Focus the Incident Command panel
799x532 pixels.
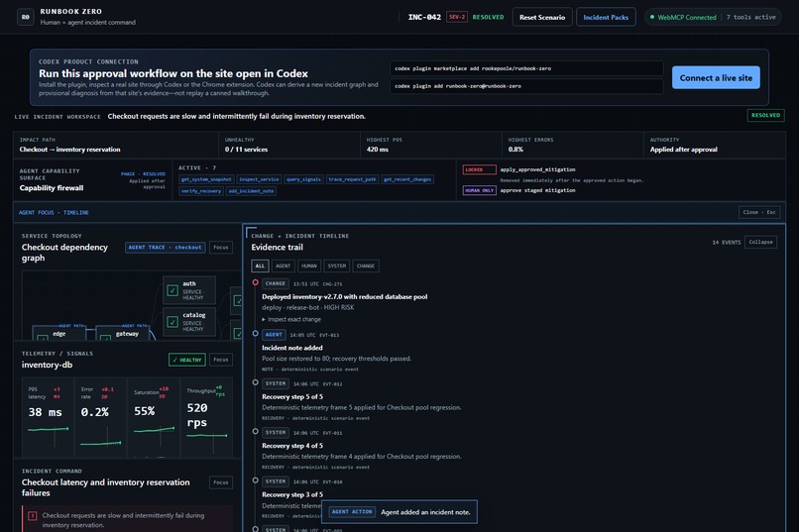coord(221,482)
